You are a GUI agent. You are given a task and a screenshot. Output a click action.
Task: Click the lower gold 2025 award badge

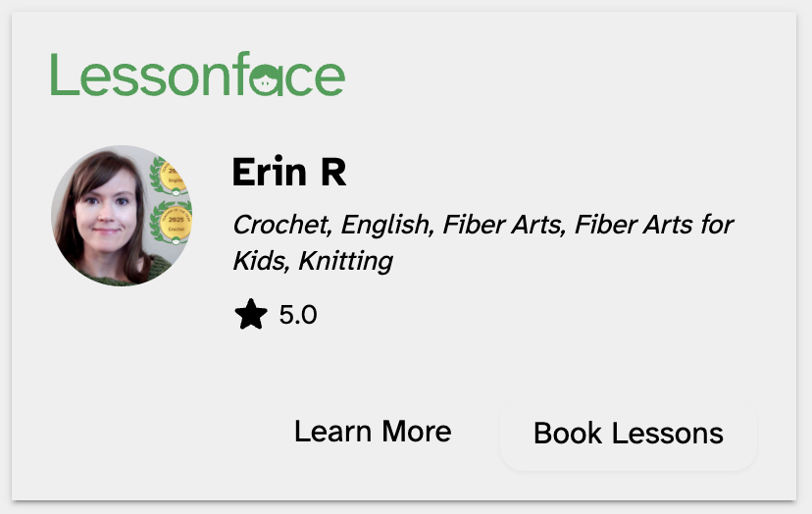[175, 222]
